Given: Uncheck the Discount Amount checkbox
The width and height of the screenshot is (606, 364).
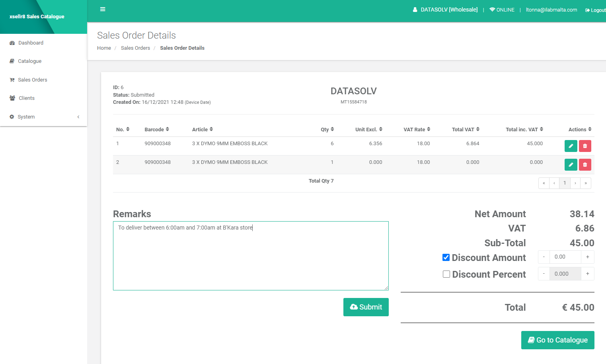Looking at the screenshot, I should pos(446,257).
